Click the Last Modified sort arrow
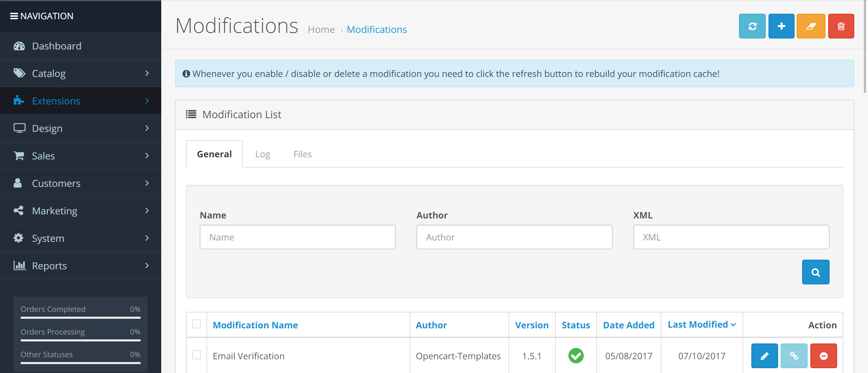 click(733, 325)
